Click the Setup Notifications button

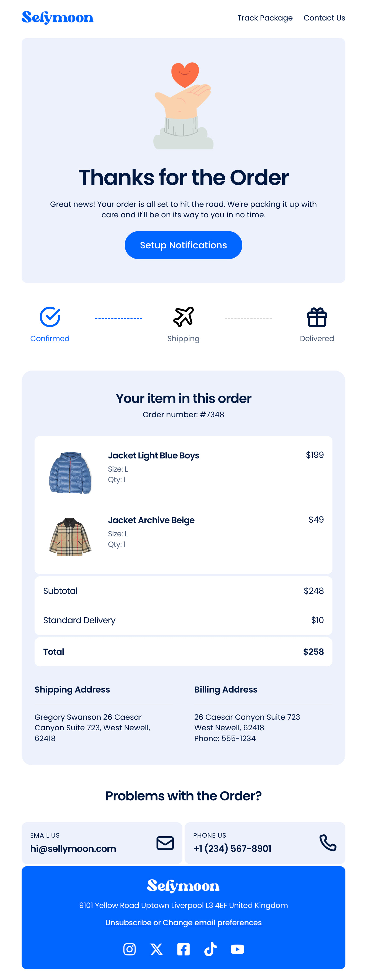coord(183,245)
